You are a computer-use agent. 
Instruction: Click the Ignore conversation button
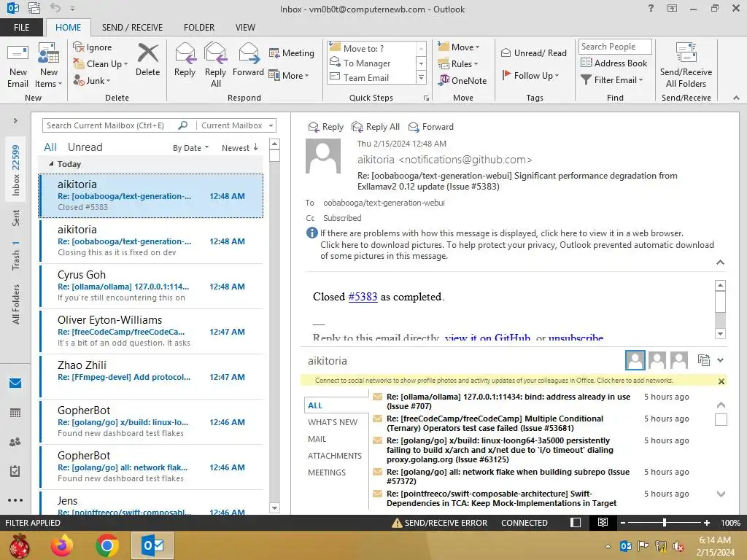point(93,47)
